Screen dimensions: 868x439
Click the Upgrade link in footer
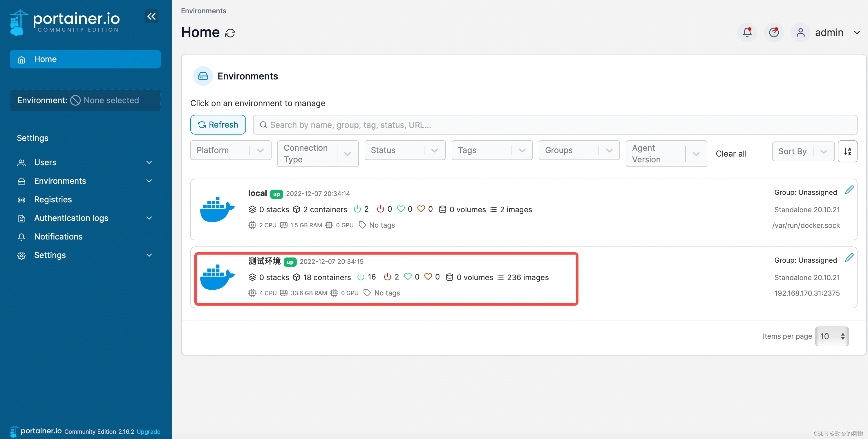pos(148,431)
